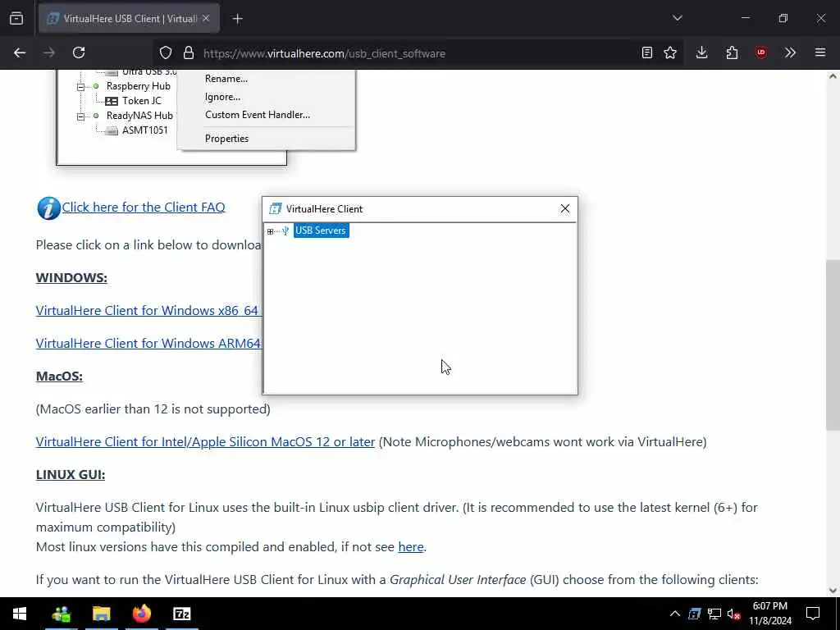Show hidden tray icons chevron
840x630 pixels.
[675, 614]
